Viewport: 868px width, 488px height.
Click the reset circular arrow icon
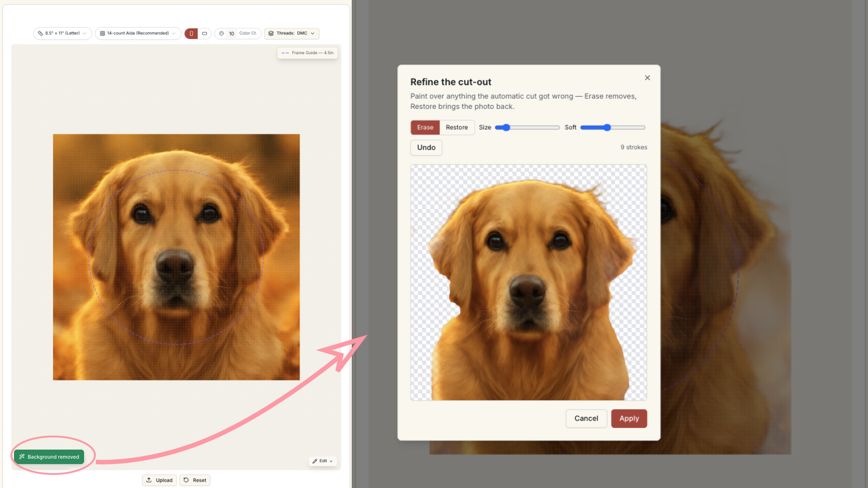coord(186,480)
